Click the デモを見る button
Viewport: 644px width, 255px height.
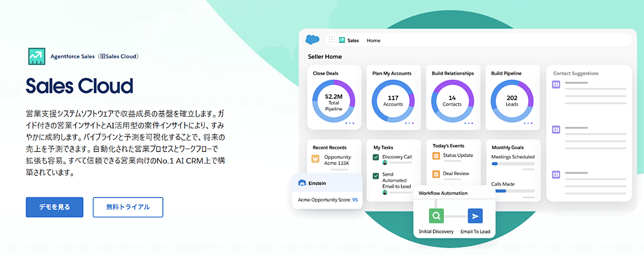(x=55, y=207)
